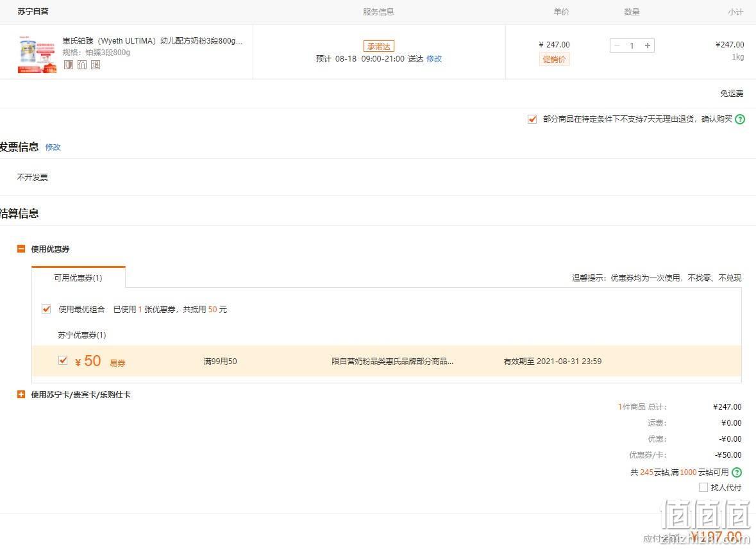
Task: Toggle the ¥50 易券 coupon checkbox
Action: [63, 360]
